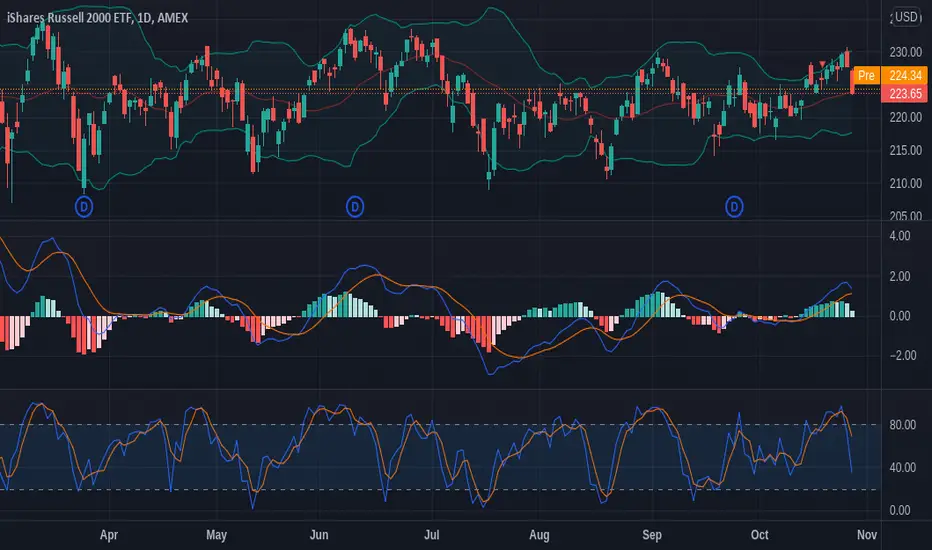
Task: Click the 205.00 price axis label
Action: click(905, 215)
